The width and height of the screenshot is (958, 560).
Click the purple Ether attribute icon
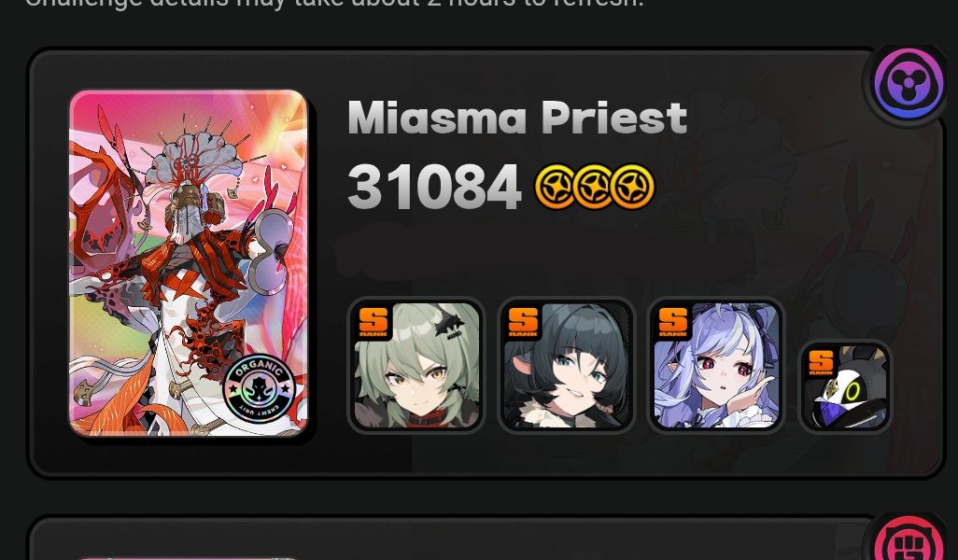908,83
